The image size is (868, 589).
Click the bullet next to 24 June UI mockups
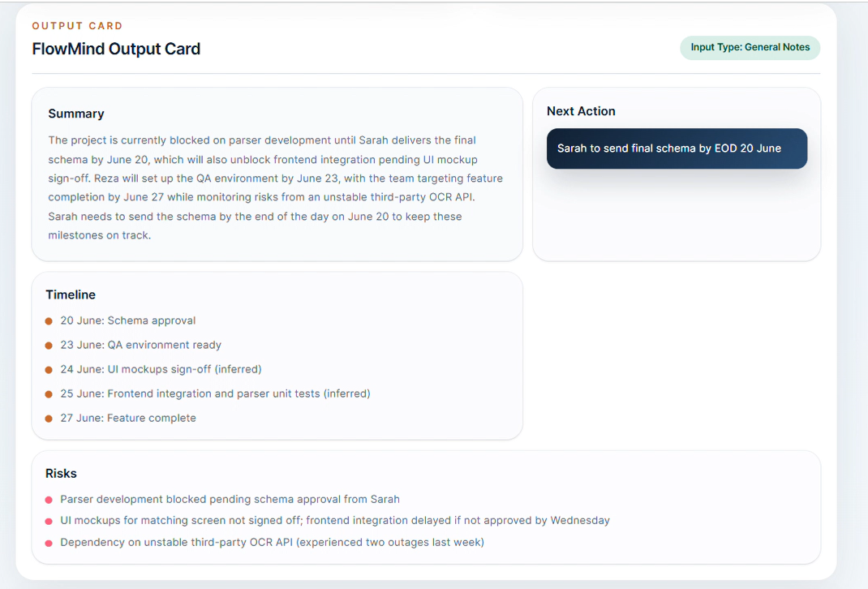point(49,370)
